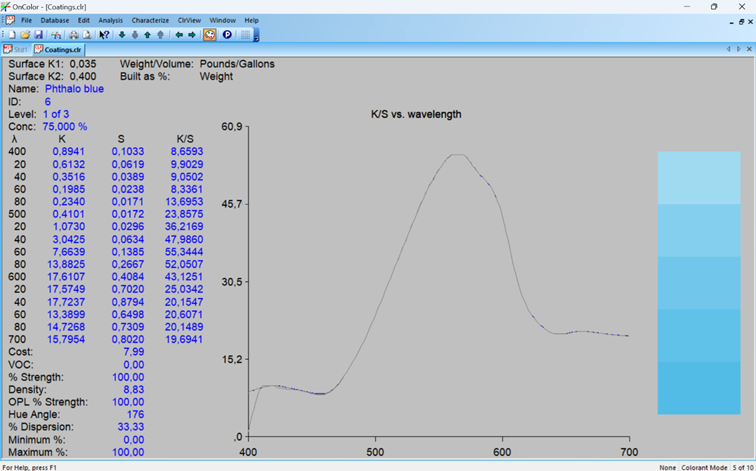Click the Phthalo blue name value
This screenshot has height=471, width=756.
[x=74, y=89]
